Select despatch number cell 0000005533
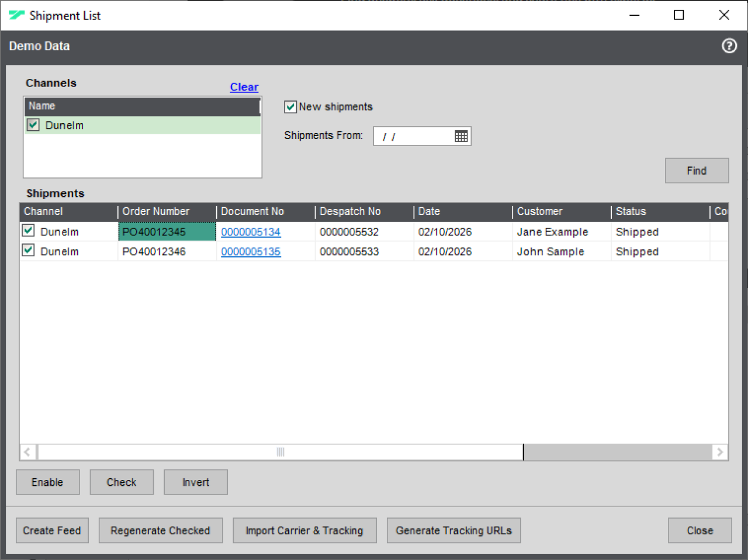This screenshot has height=560, width=748. [x=364, y=252]
